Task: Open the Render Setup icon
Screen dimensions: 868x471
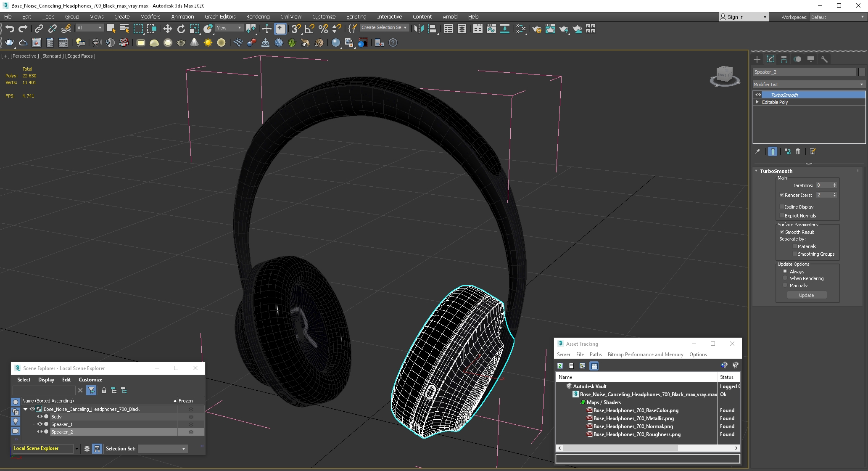Action: 537,29
